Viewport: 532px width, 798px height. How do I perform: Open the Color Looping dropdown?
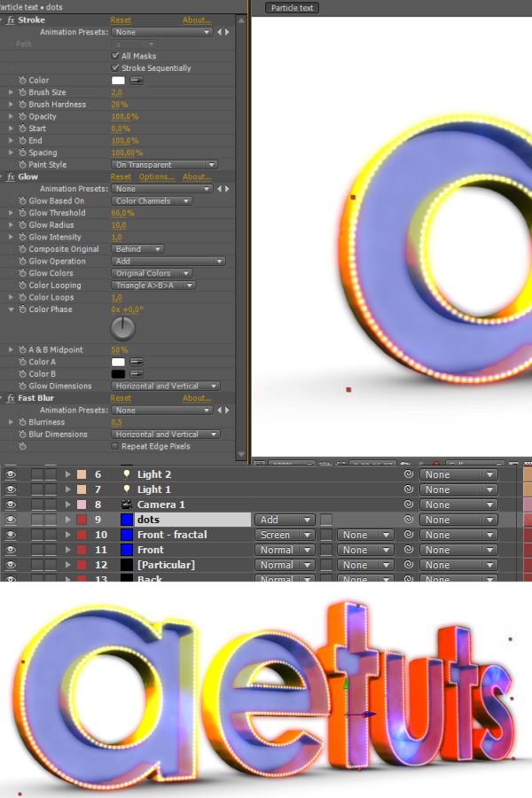click(x=153, y=286)
